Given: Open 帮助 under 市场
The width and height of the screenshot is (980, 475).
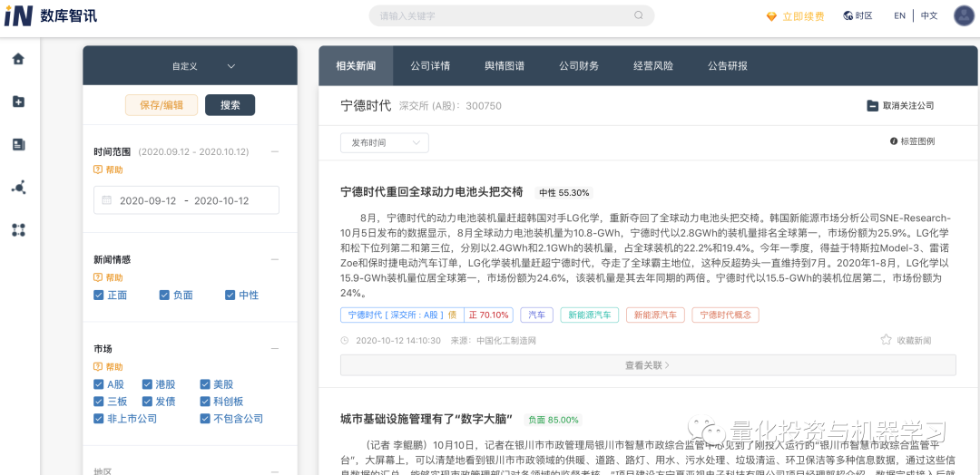Looking at the screenshot, I should tap(108, 367).
